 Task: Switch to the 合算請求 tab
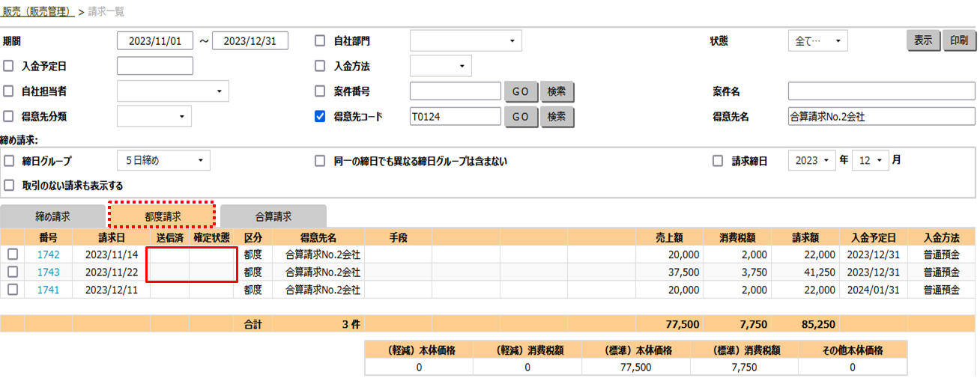click(273, 216)
